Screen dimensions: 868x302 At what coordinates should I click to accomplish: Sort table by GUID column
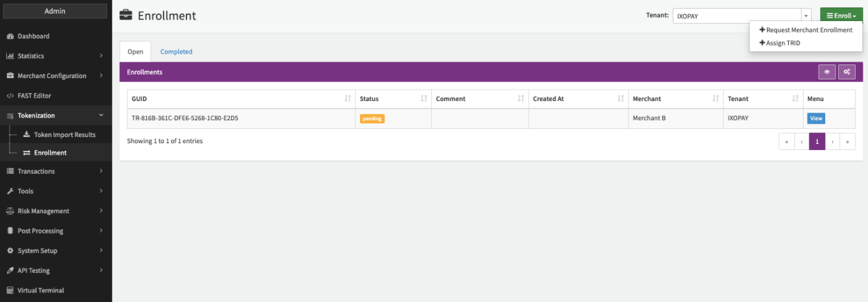[x=348, y=99]
